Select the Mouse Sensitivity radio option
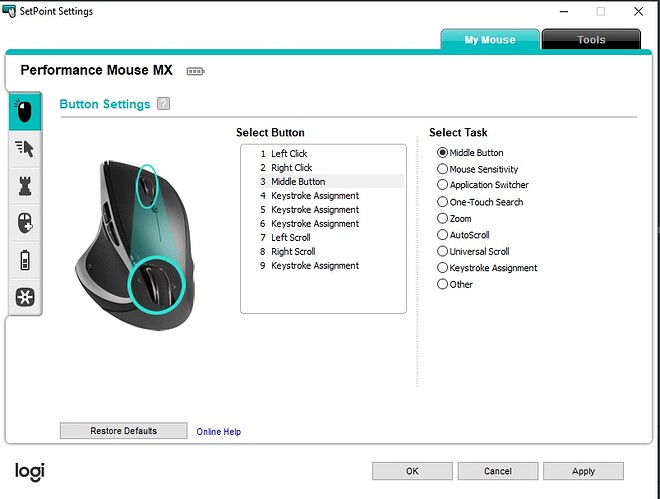The width and height of the screenshot is (660, 499). click(x=442, y=169)
